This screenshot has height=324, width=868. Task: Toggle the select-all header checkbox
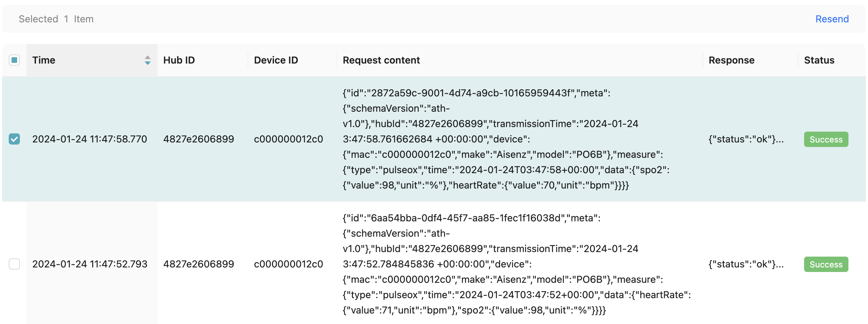click(14, 60)
